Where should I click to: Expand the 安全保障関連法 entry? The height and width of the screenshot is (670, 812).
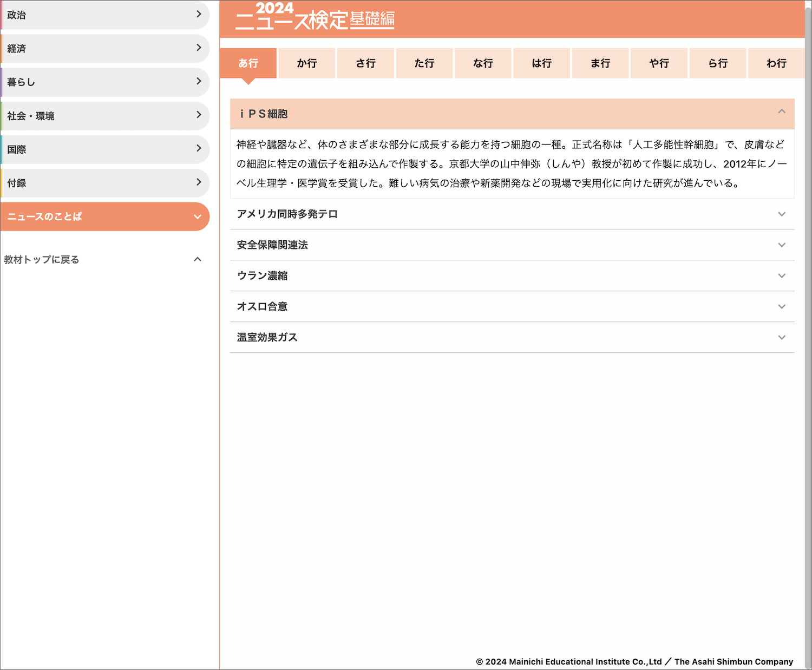(x=512, y=245)
